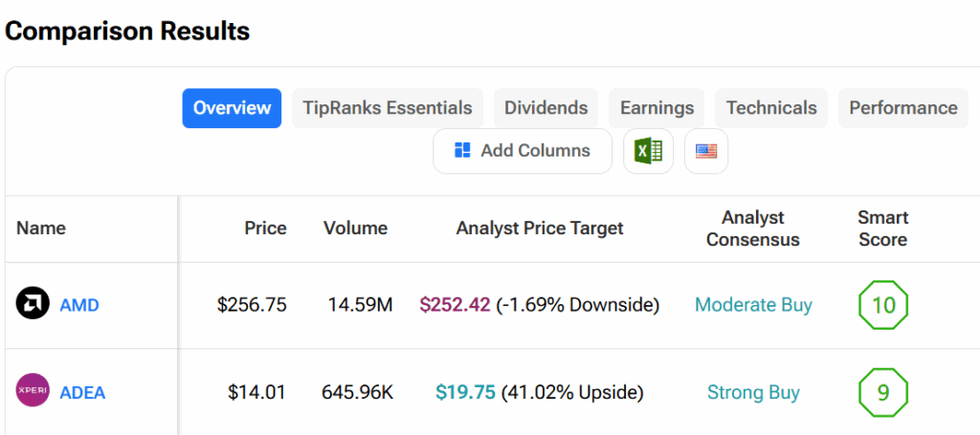The width and height of the screenshot is (980, 435).
Task: Export table using the Excel icon
Action: click(x=648, y=151)
